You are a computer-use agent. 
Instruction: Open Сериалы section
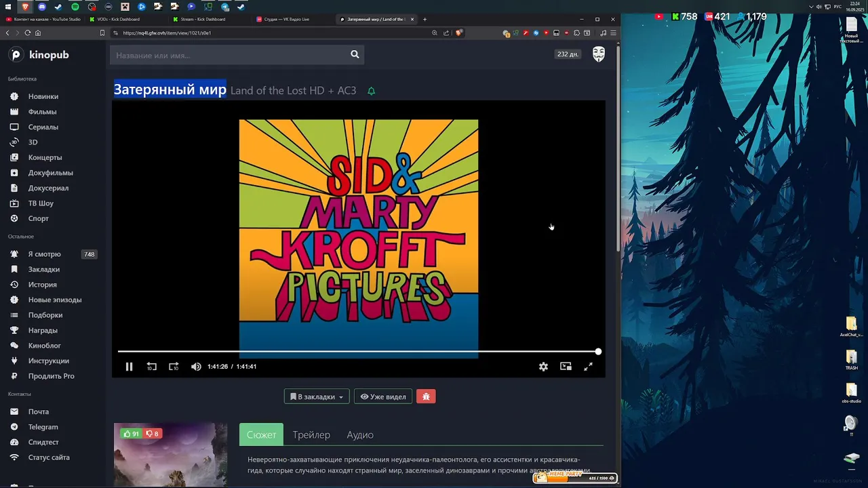43,127
